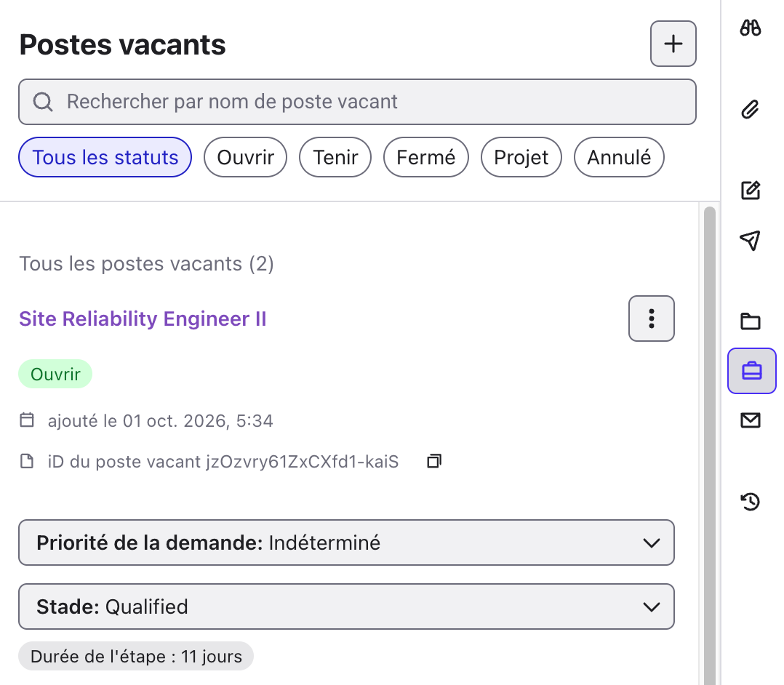784x685 pixels.
Task: Open the binoculars icon in sidebar
Action: tap(750, 28)
